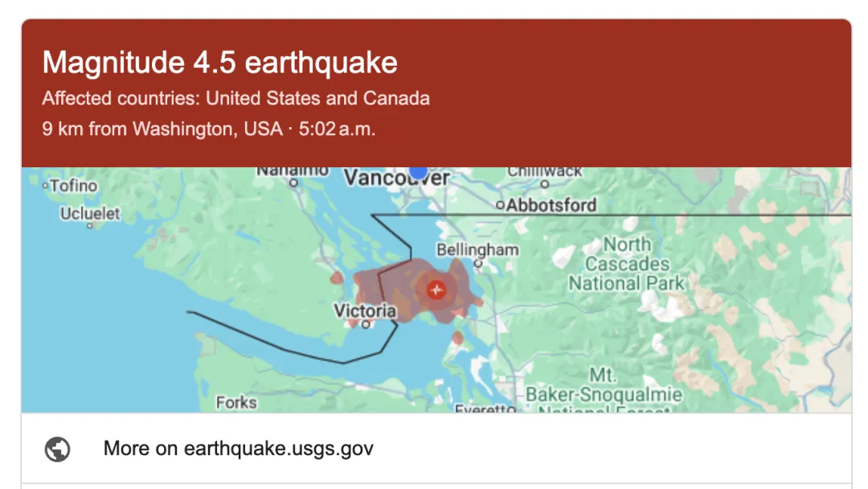The width and height of the screenshot is (868, 489).
Task: Click the 9 km from Washington text
Action: [162, 129]
